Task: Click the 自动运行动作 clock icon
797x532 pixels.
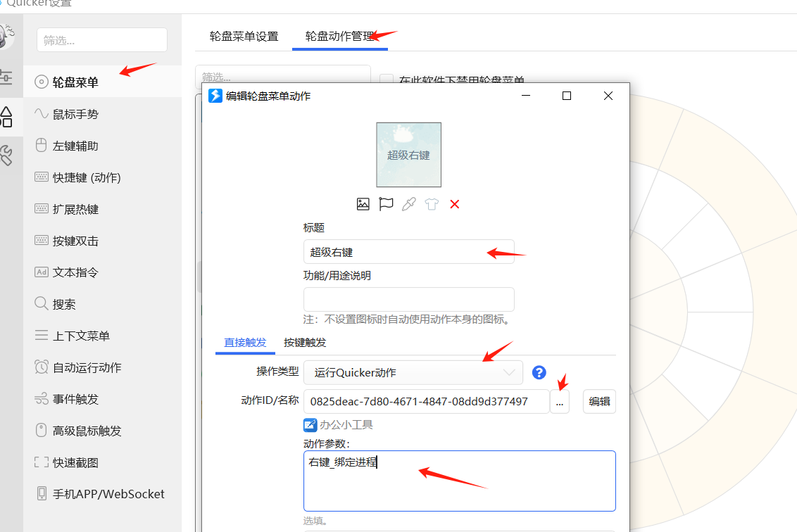Action: click(x=41, y=367)
